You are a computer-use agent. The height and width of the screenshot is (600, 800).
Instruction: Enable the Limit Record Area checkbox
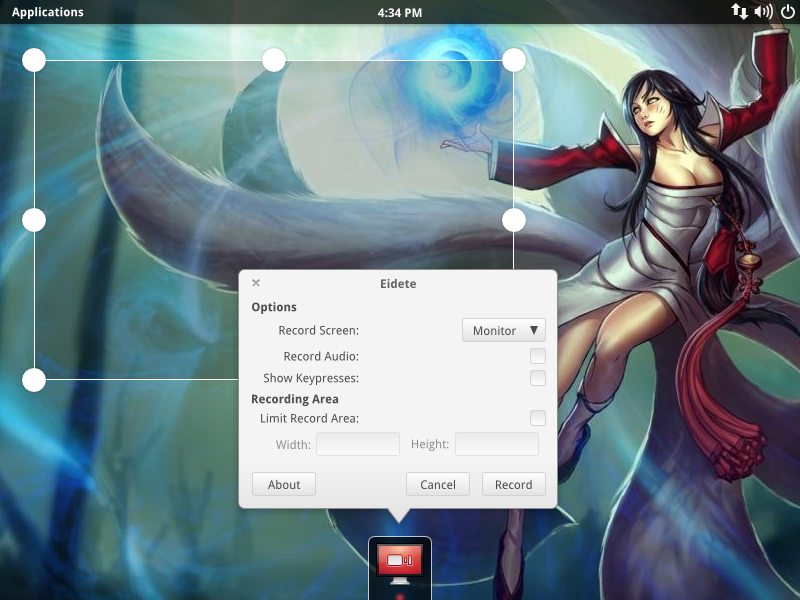pyautogui.click(x=538, y=418)
